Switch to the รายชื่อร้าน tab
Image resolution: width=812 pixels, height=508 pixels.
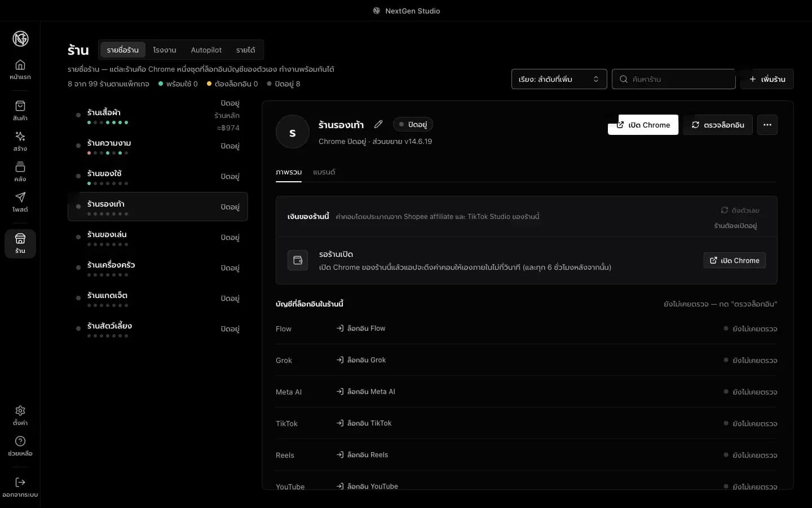click(x=123, y=50)
